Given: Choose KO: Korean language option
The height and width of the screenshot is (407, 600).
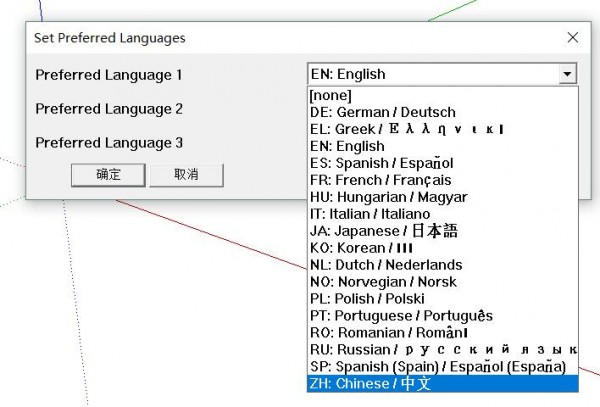Looking at the screenshot, I should (361, 248).
